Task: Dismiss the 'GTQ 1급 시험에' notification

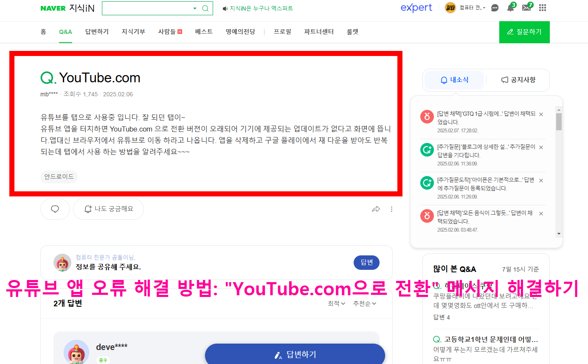Action: (541, 115)
